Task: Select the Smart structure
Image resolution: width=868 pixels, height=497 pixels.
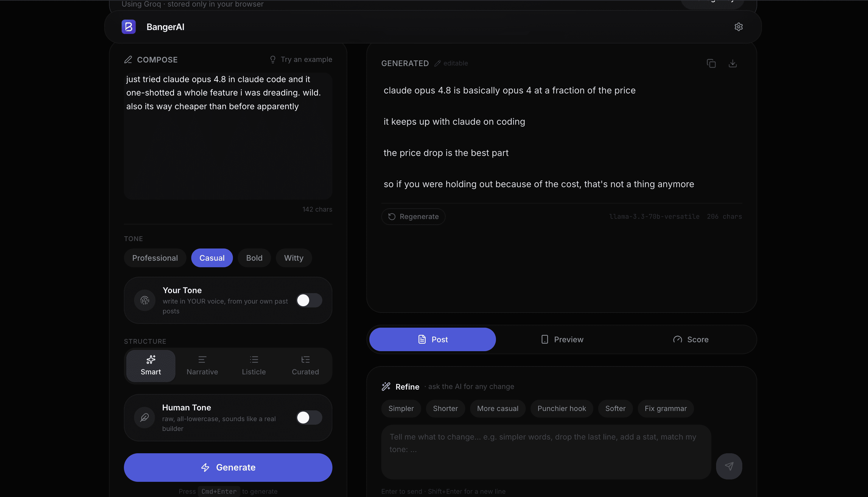Action: [x=151, y=366]
